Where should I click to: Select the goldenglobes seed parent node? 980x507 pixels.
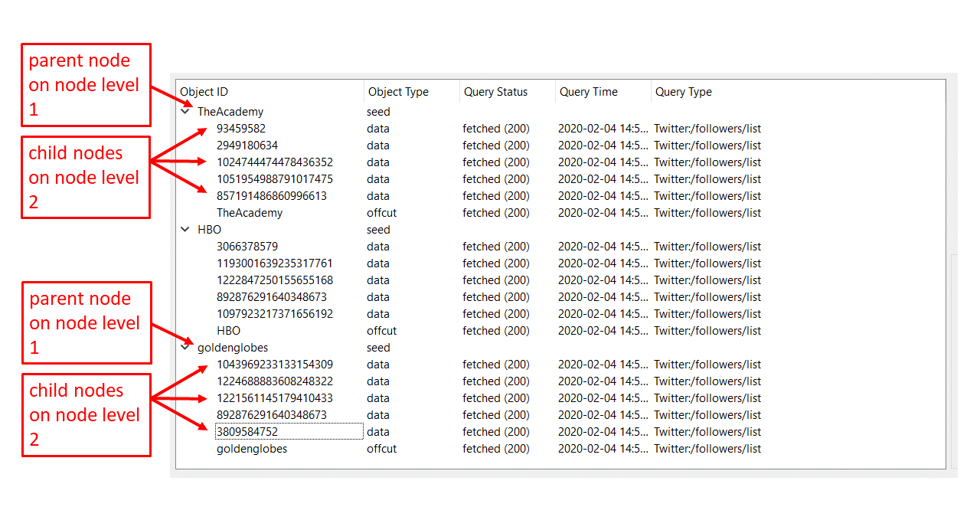[x=233, y=348]
